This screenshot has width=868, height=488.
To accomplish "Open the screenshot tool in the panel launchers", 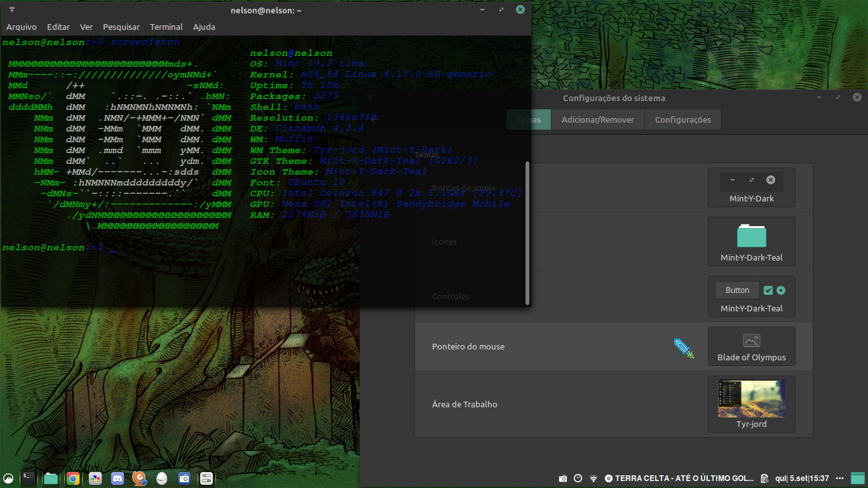I will 184,478.
